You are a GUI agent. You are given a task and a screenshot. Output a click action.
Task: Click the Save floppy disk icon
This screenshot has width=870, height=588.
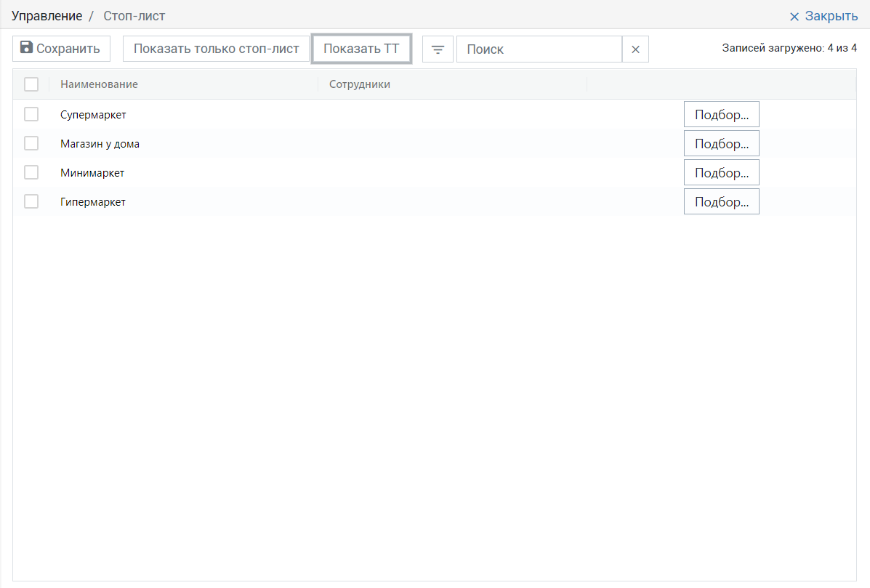[26, 48]
